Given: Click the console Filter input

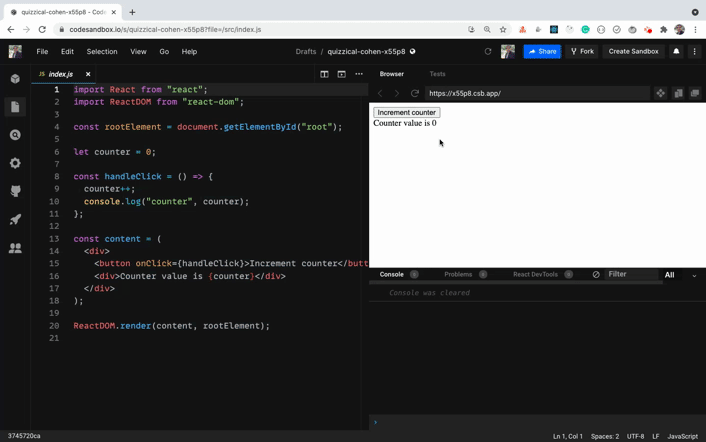Looking at the screenshot, I should [631, 275].
